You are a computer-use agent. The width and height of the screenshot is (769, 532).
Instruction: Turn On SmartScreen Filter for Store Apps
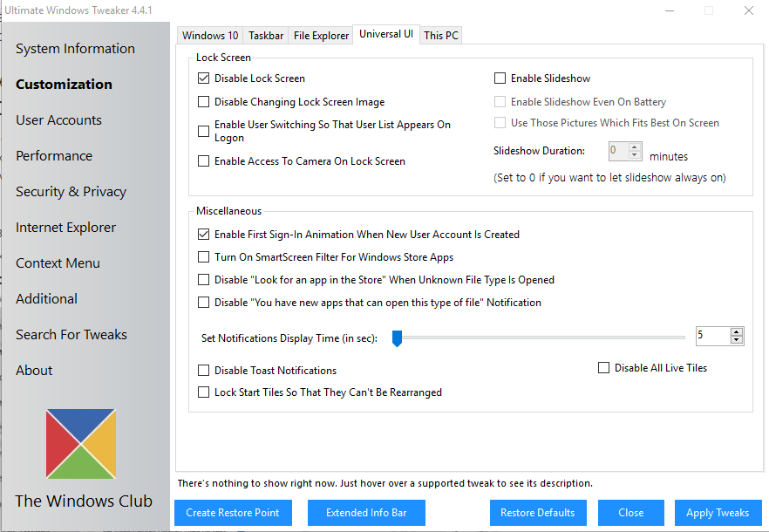(x=203, y=256)
